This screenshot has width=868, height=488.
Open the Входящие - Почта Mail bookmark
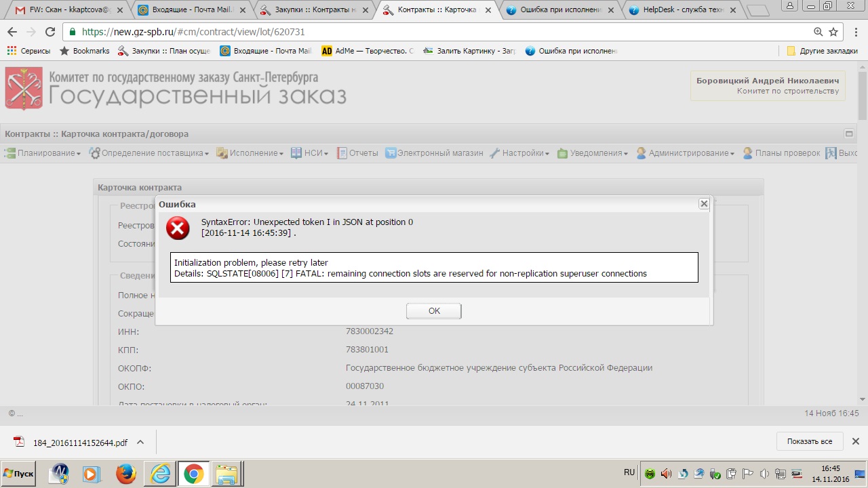265,51
